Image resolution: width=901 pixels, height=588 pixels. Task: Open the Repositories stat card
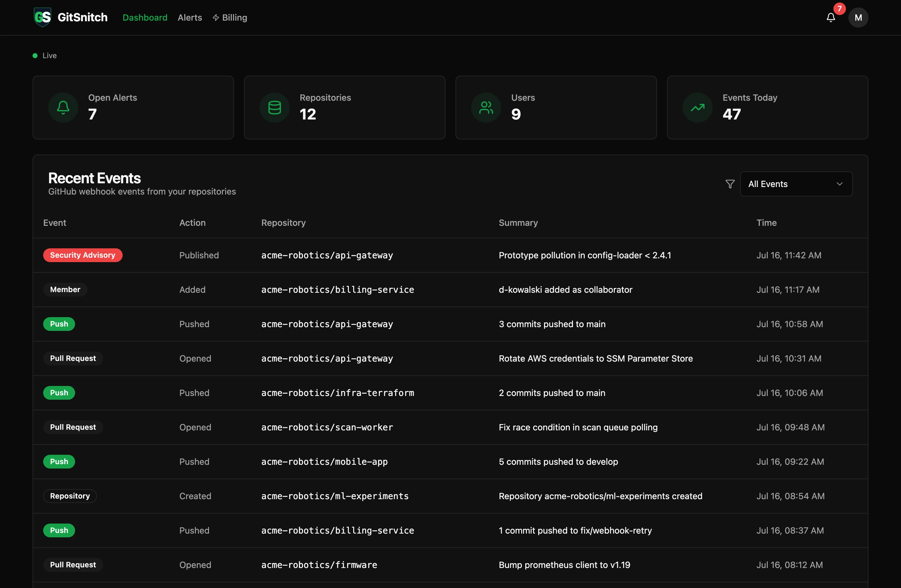(x=344, y=108)
